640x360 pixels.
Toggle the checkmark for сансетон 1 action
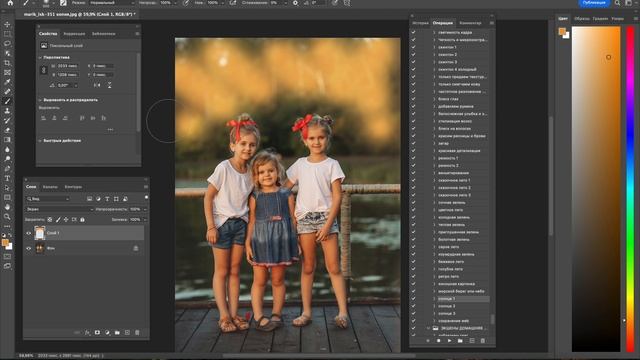413,47
